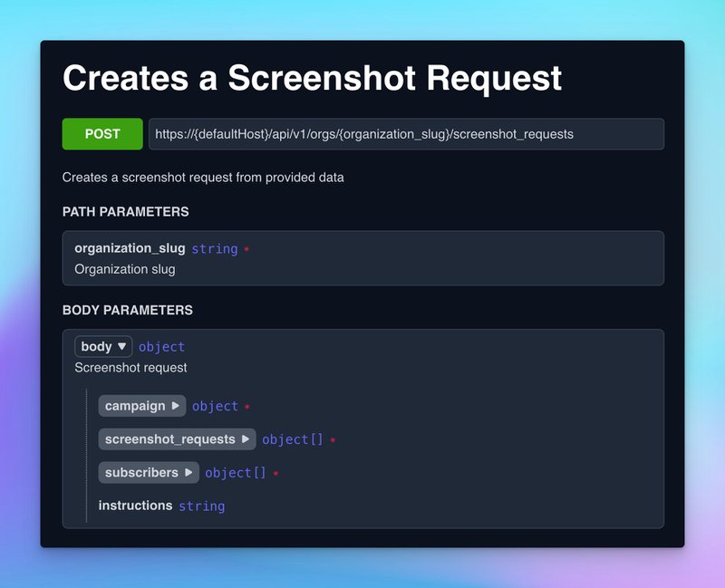Expand the campaign object parameter
This screenshot has height=588, width=725.
(141, 405)
